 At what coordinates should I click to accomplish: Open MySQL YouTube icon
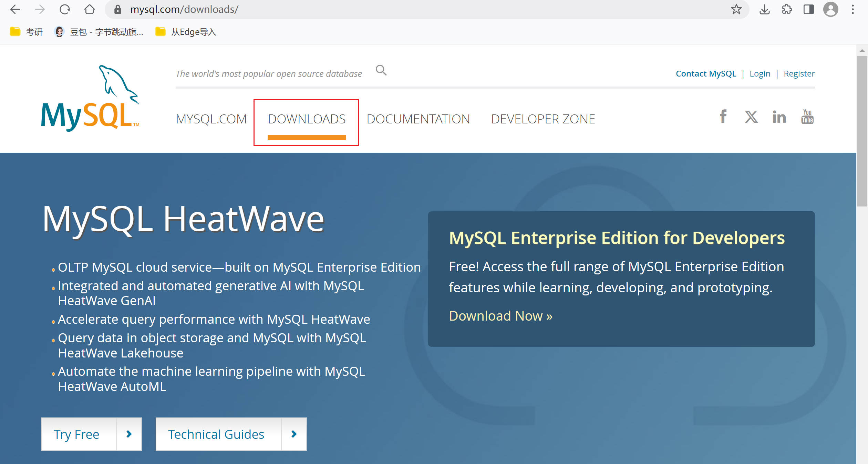coord(807,117)
